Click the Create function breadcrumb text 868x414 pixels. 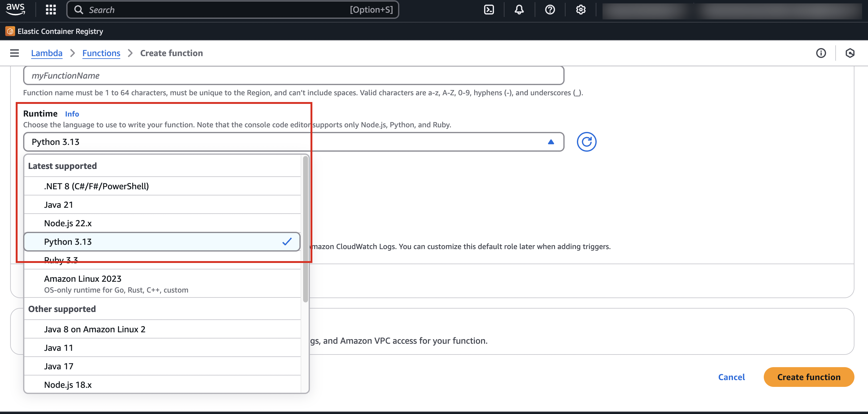tap(171, 53)
